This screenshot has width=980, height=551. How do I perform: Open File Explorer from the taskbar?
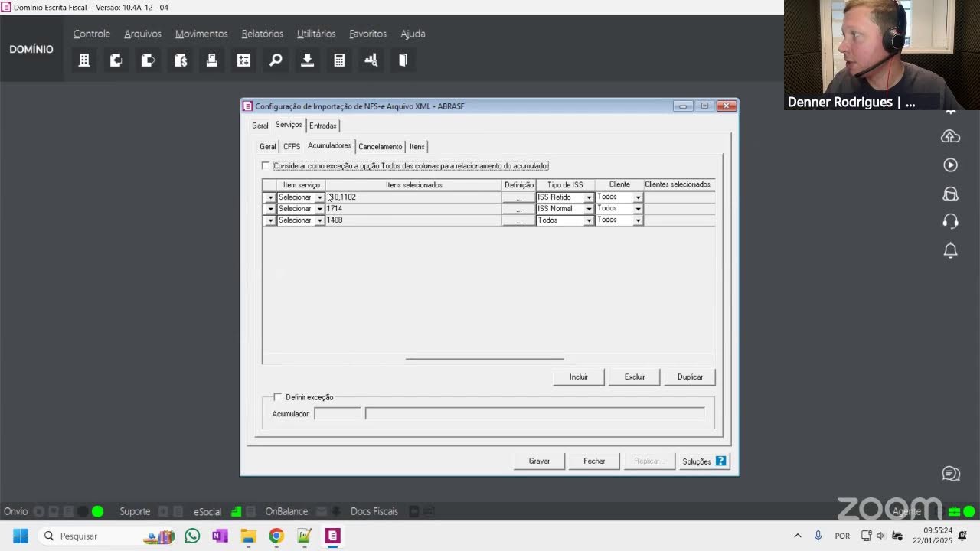pos(248,536)
